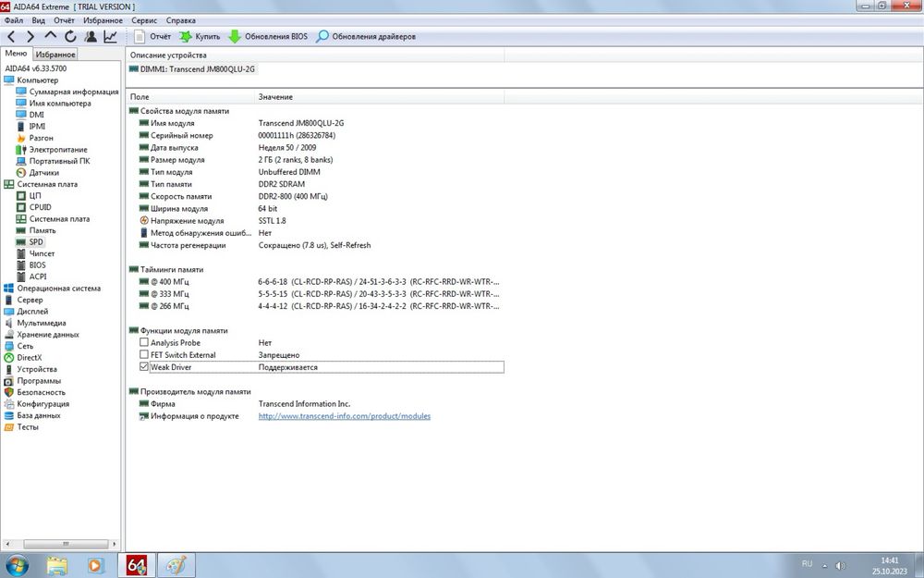Open the graph chart toolbar icon
This screenshot has width=924, height=578.
coord(110,37)
